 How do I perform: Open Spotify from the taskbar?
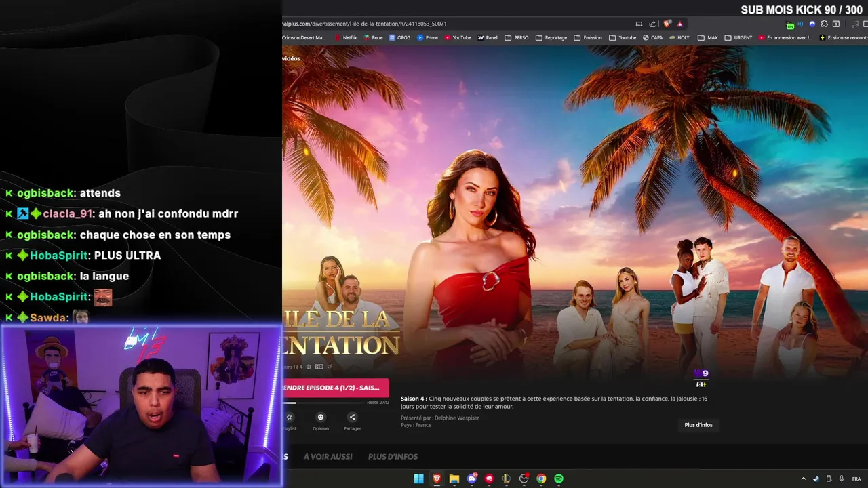tap(559, 479)
